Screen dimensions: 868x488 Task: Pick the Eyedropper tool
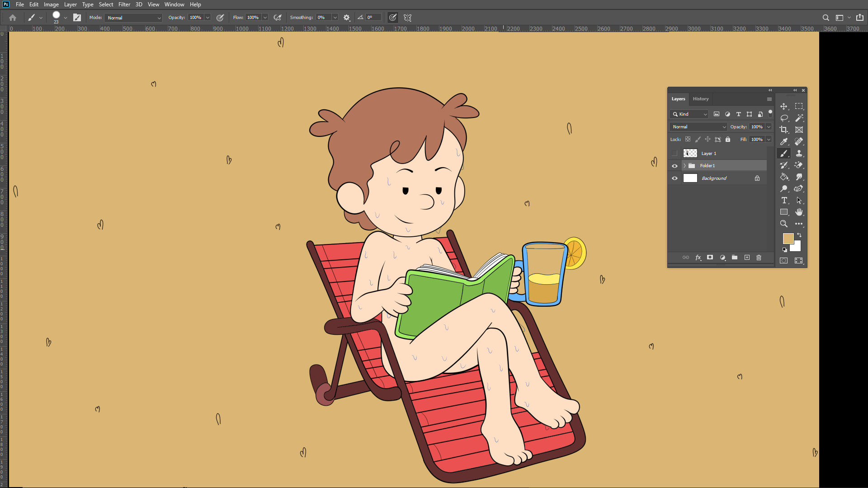[784, 141]
